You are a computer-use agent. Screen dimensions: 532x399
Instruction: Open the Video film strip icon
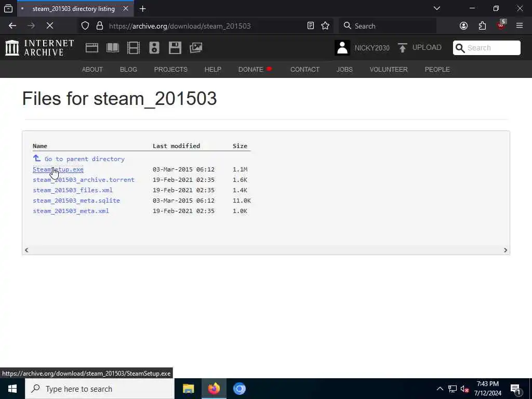pos(134,48)
